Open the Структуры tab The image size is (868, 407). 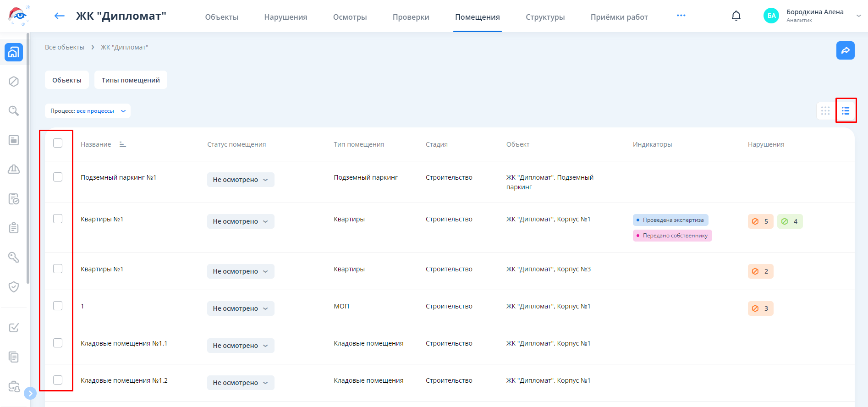[x=545, y=17]
